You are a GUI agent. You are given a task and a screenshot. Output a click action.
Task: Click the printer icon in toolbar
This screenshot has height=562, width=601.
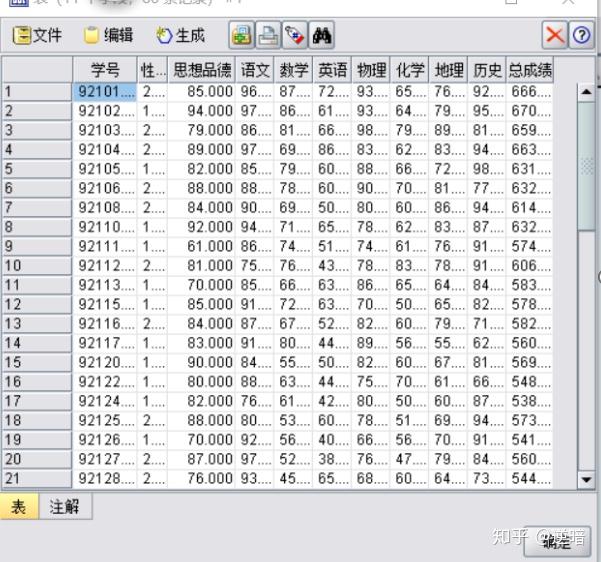(x=268, y=35)
